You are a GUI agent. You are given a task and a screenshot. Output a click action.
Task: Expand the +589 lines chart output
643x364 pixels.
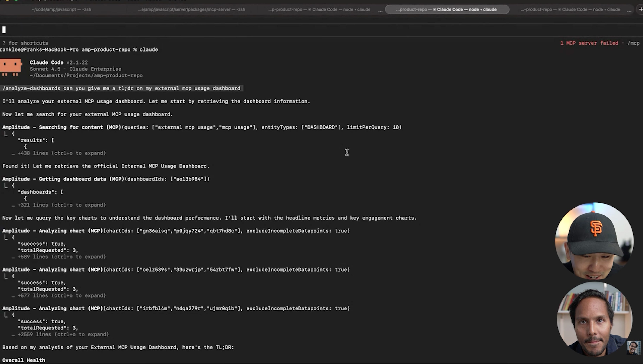62,257
